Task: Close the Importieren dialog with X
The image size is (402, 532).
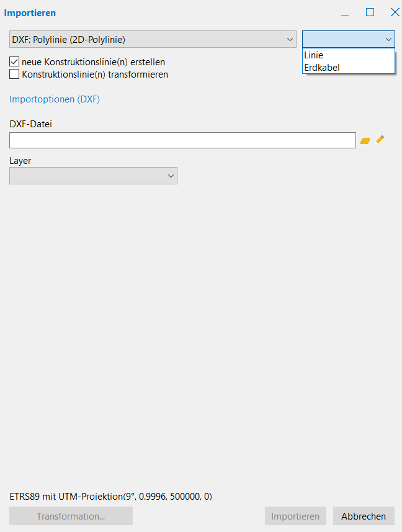Action: 394,12
